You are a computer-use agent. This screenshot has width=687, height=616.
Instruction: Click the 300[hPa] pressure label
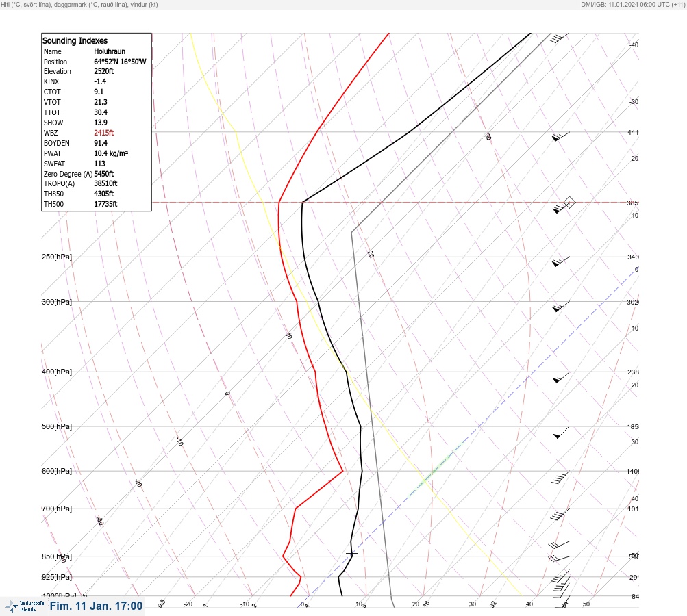click(57, 302)
